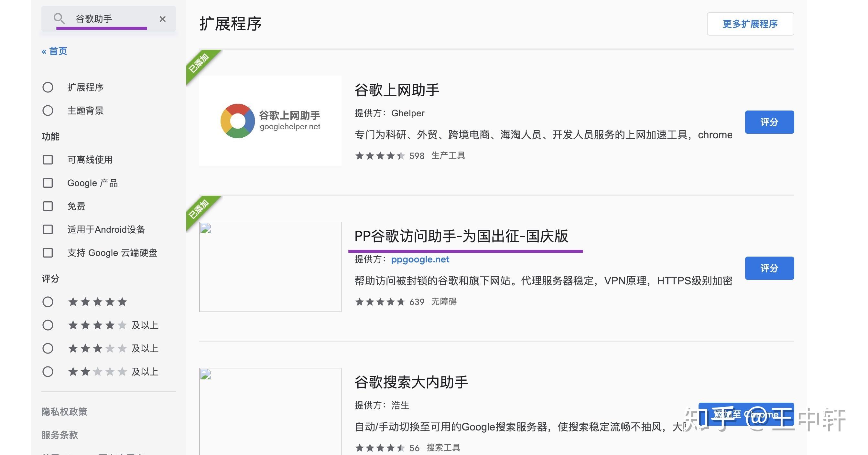
Task: Go back via the « 首页 link
Action: pyautogui.click(x=54, y=51)
